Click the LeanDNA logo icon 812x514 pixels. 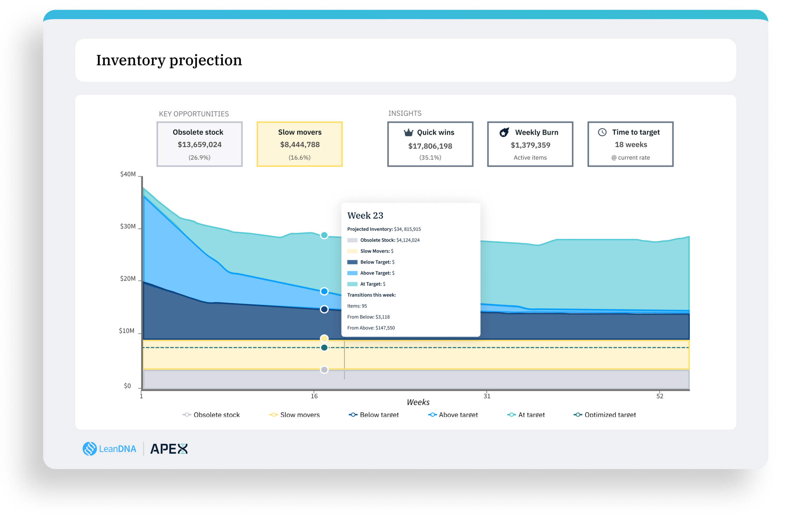coord(90,449)
